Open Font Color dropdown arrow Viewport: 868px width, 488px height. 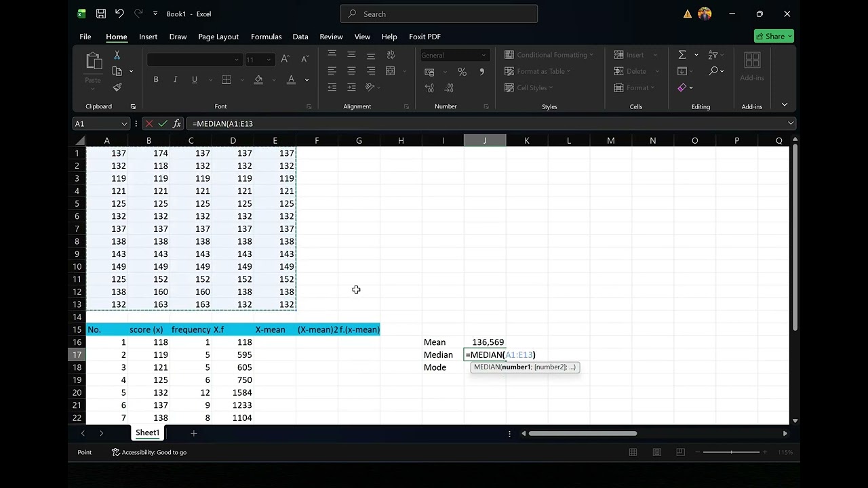tap(307, 80)
